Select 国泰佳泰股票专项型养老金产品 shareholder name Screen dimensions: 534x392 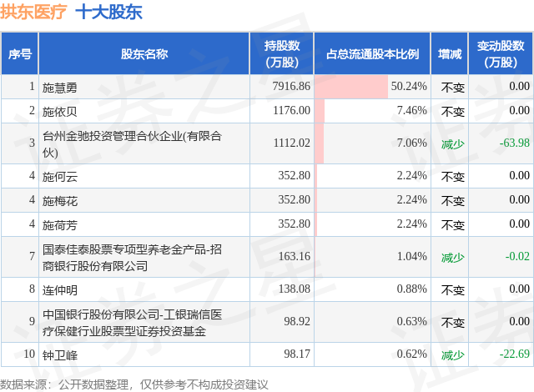pyautogui.click(x=132, y=258)
